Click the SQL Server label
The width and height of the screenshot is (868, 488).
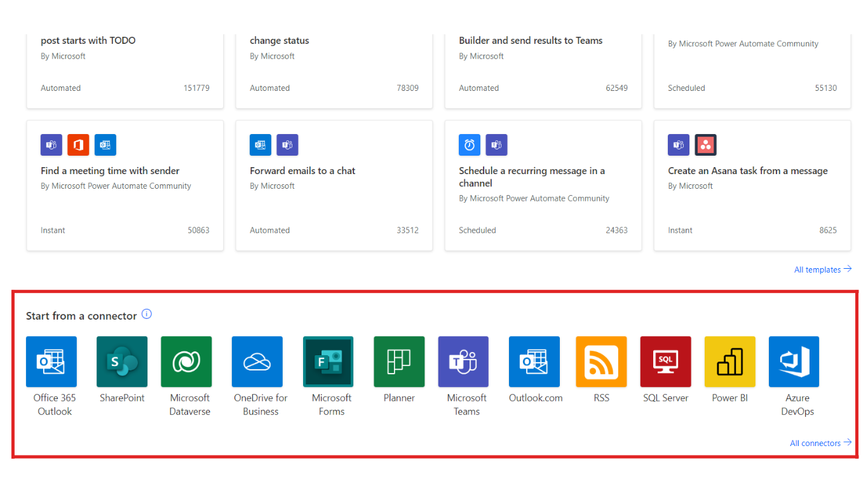point(666,398)
